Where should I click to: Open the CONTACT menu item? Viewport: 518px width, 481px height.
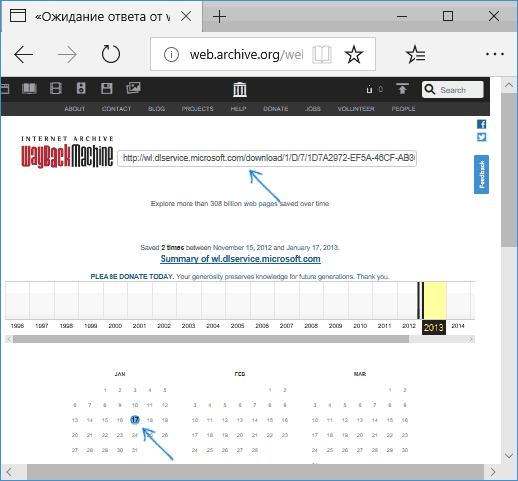click(x=116, y=109)
